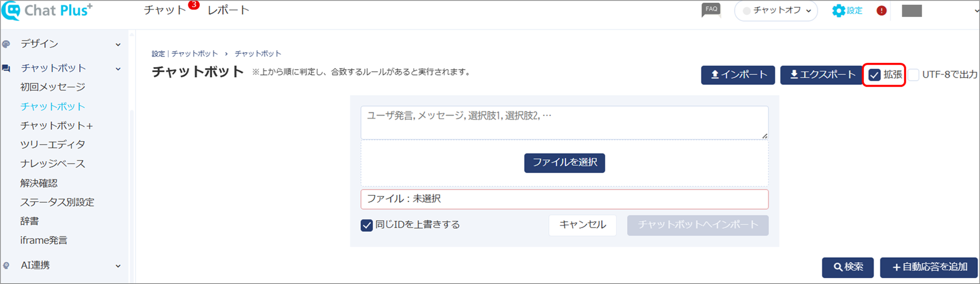
Task: Click the settings gear icon
Action: click(x=838, y=11)
